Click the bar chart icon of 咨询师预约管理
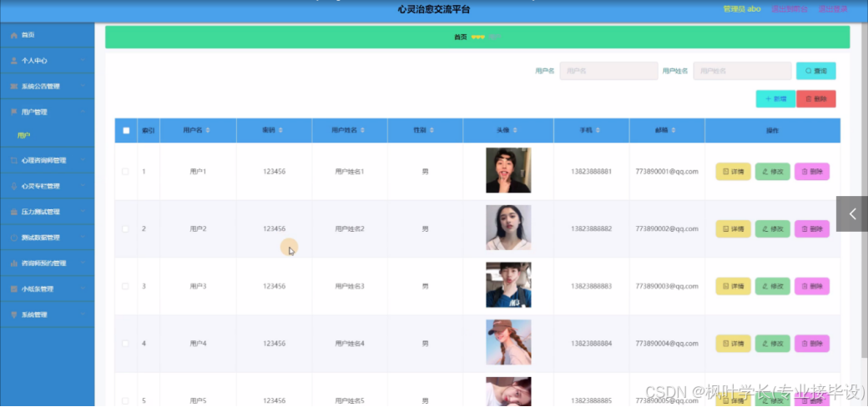868x407 pixels. pos(14,264)
